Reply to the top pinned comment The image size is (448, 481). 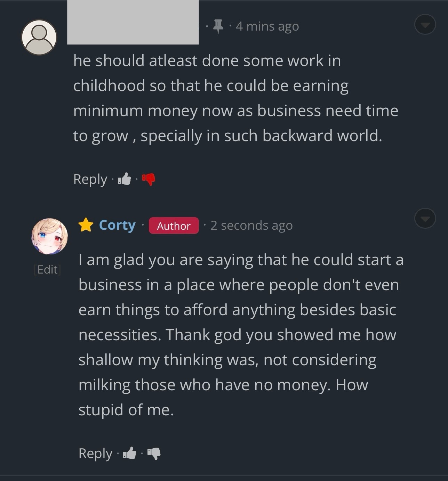[90, 179]
